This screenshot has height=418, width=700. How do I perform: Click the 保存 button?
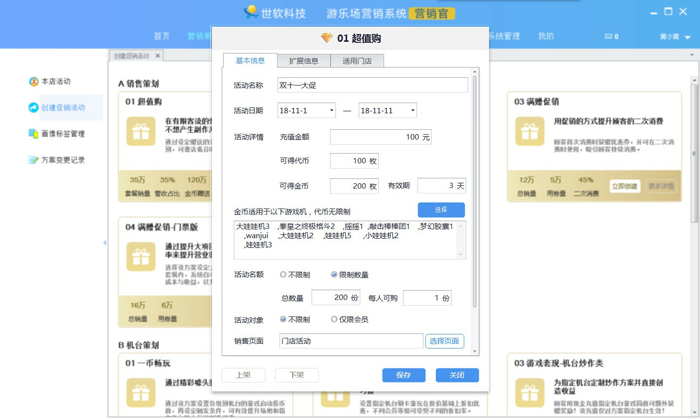click(403, 375)
